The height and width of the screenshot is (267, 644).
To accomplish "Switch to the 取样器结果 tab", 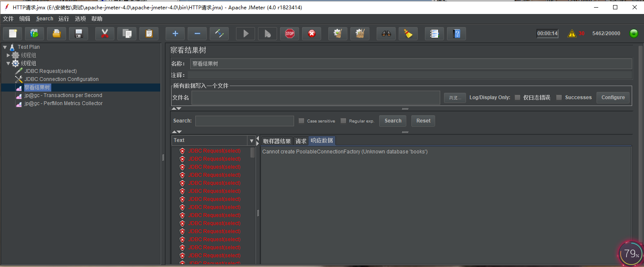I will (x=277, y=141).
